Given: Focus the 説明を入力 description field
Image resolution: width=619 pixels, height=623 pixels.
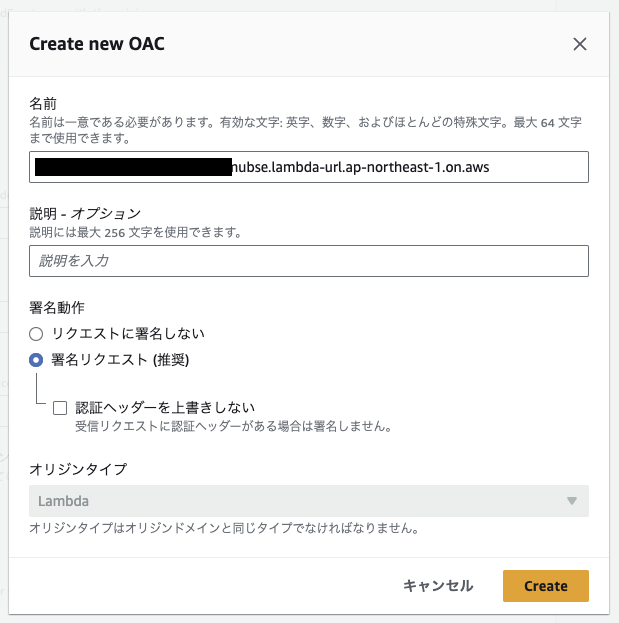Looking at the screenshot, I should coord(309,261).
